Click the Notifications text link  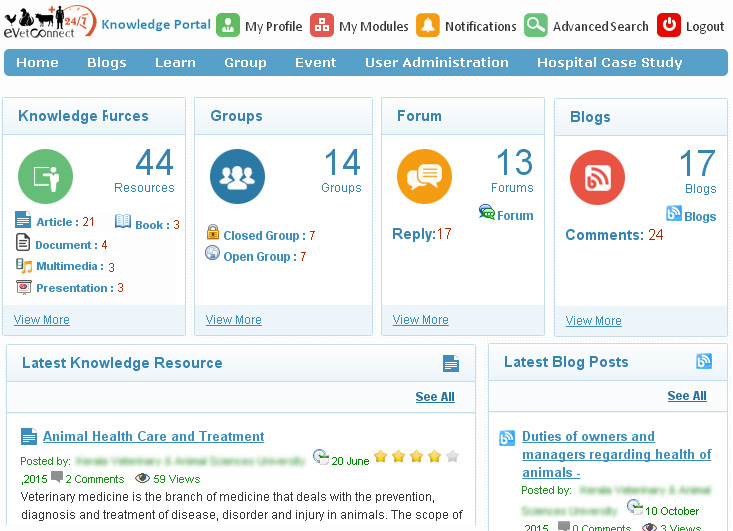481,27
